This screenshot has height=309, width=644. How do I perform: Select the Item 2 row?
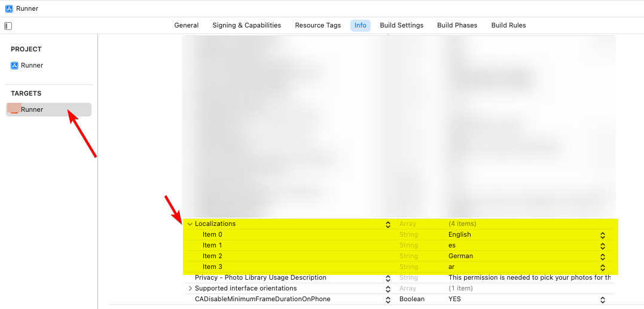click(400, 256)
